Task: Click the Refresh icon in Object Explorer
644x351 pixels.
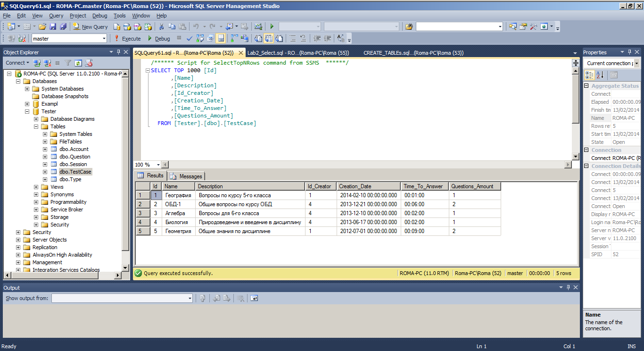Action: click(x=78, y=63)
